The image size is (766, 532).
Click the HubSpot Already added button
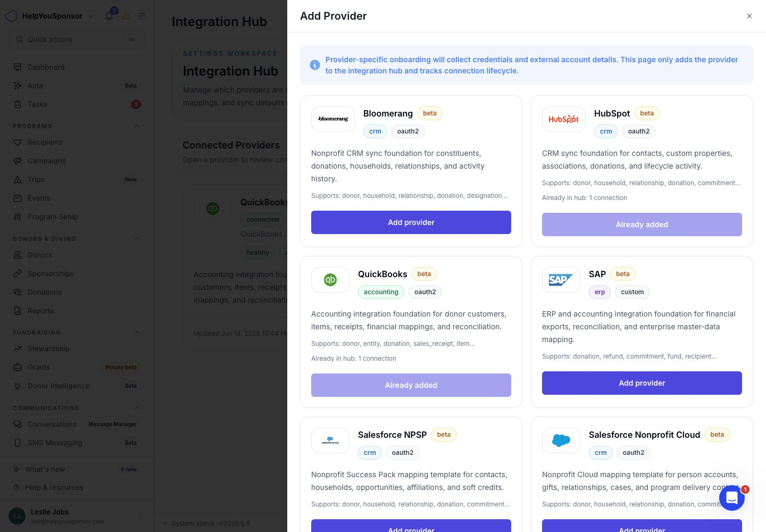[642, 225]
